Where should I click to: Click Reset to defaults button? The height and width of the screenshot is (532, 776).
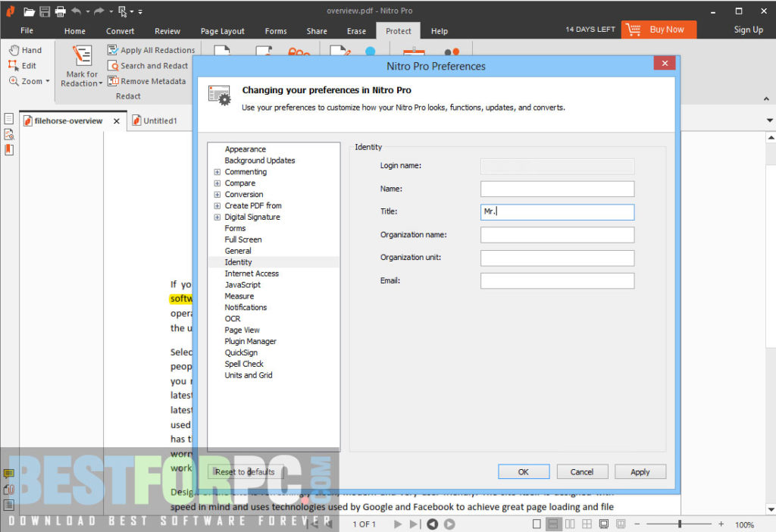tap(245, 471)
